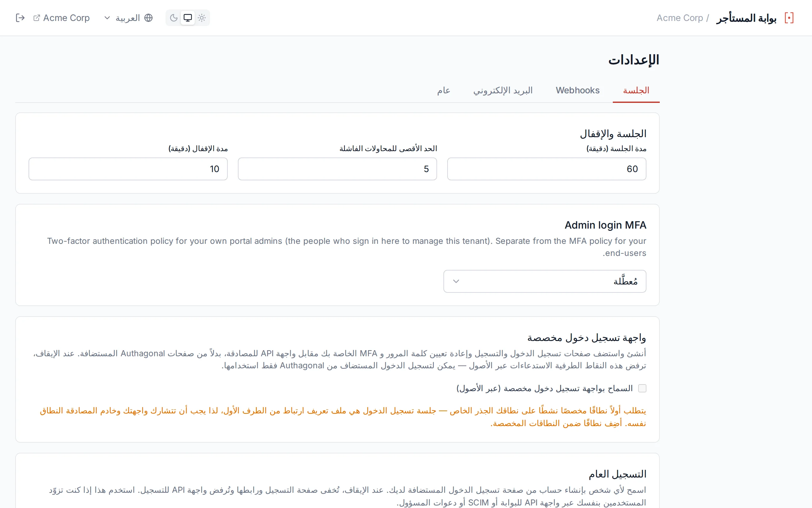
Task: Click the max failed attempts field showing 5
Action: 337,169
